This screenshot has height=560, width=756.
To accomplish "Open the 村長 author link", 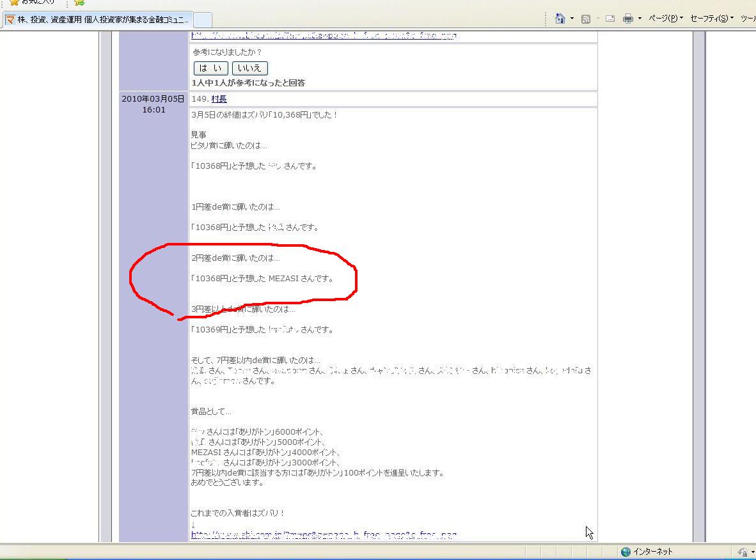I will [x=219, y=99].
